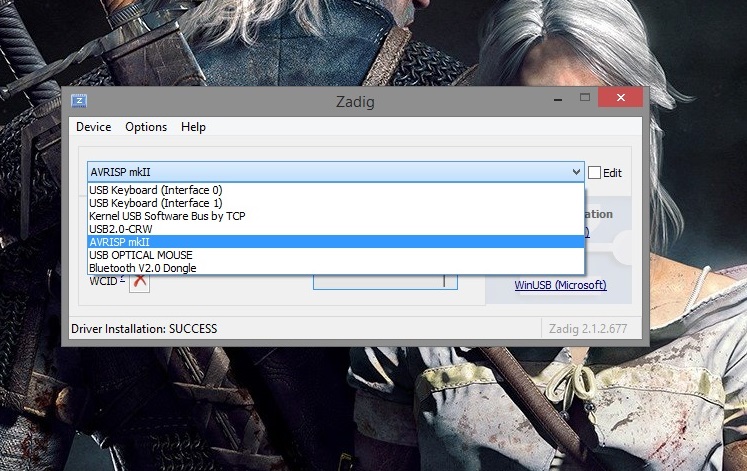Minimize the Zadig window

click(x=558, y=98)
